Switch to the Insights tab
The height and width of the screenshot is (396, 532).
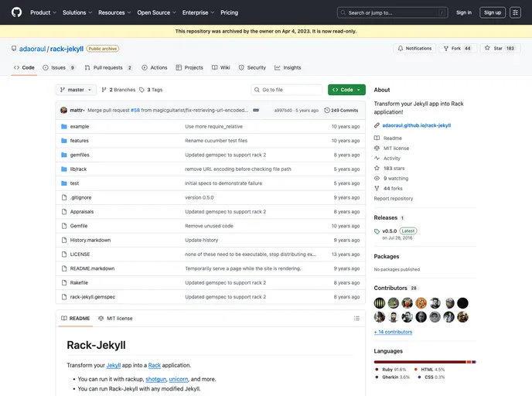(288, 68)
